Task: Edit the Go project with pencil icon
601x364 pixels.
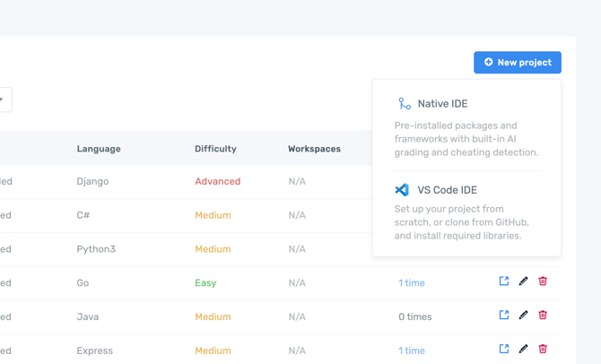Action: coord(524,282)
